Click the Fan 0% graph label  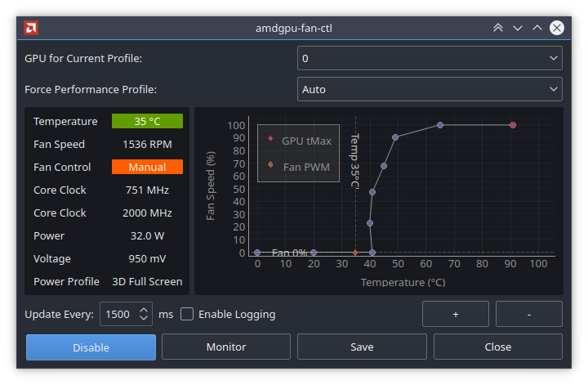coord(289,253)
